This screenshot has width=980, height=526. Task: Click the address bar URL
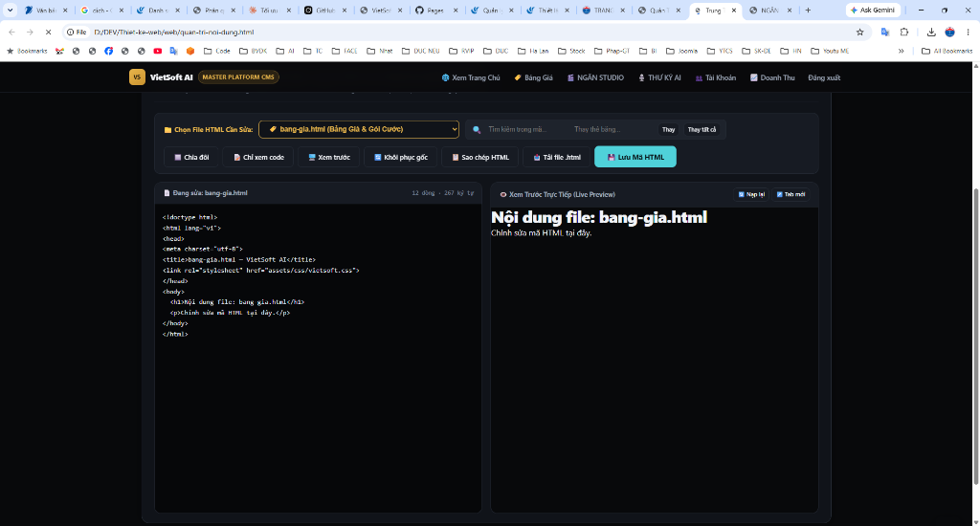pyautogui.click(x=174, y=32)
